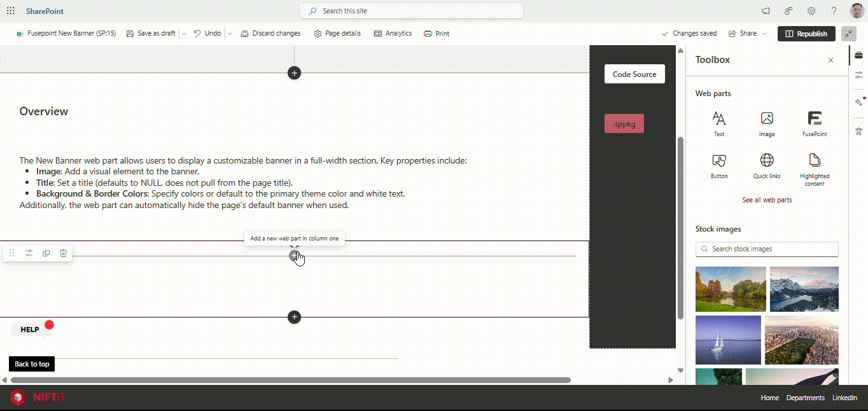Select the sailboat stock image thumbnail
This screenshot has height=411, width=868.
point(728,340)
